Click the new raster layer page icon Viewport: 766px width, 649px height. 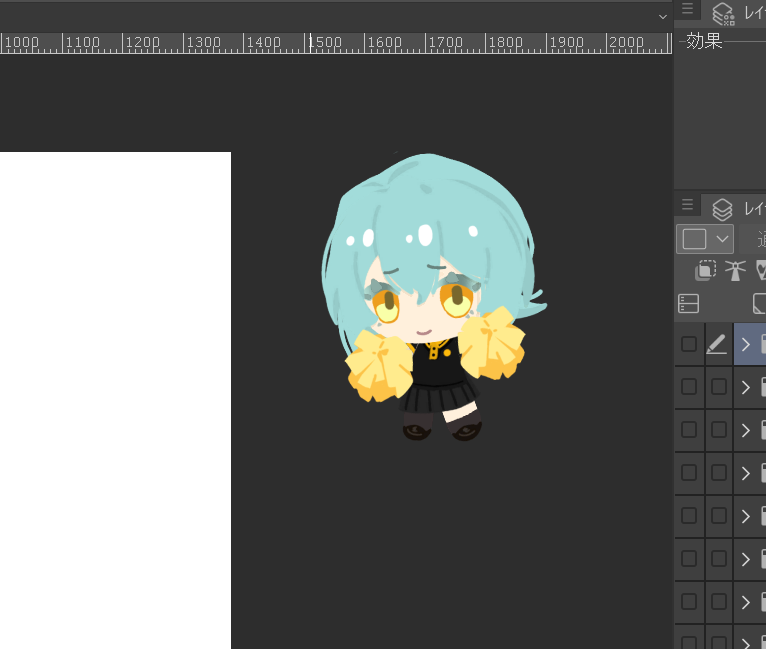[x=760, y=304]
